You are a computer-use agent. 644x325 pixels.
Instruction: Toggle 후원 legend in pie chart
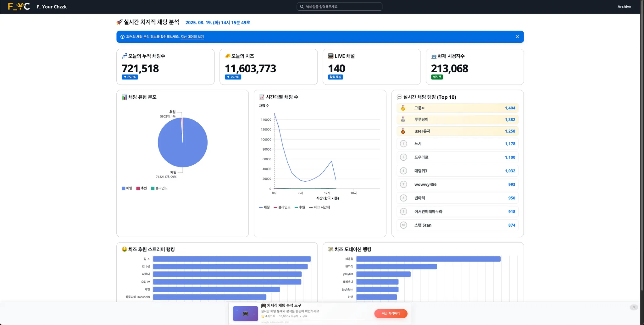(x=142, y=188)
